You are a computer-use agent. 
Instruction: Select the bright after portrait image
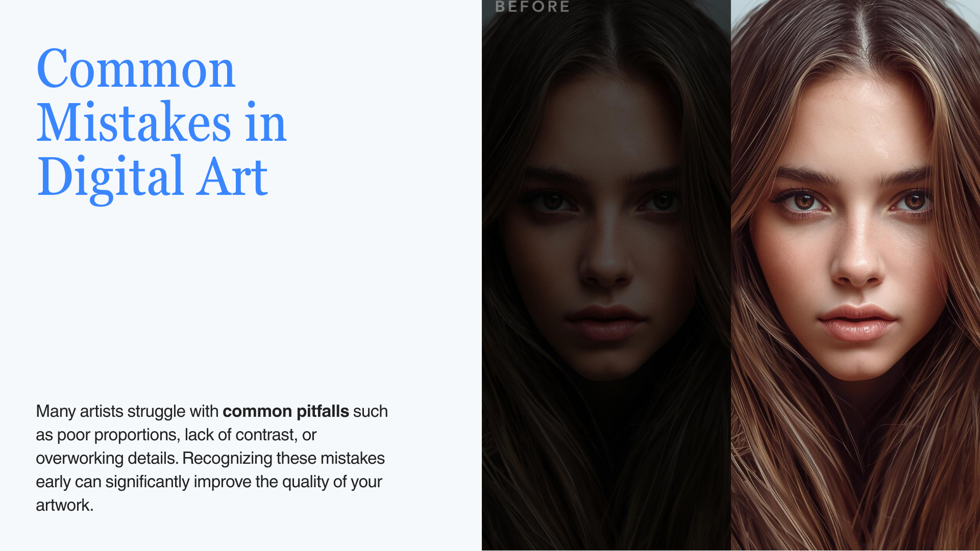[855, 275]
